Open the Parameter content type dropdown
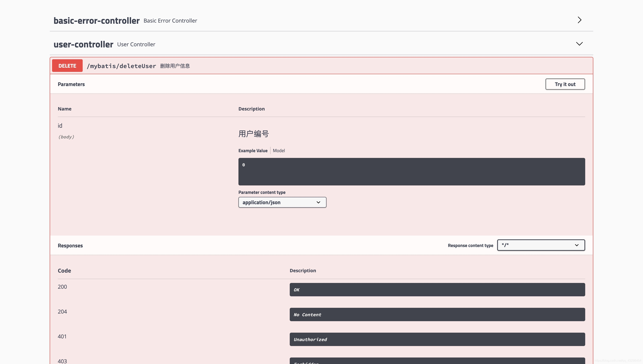The height and width of the screenshot is (364, 643). (282, 202)
